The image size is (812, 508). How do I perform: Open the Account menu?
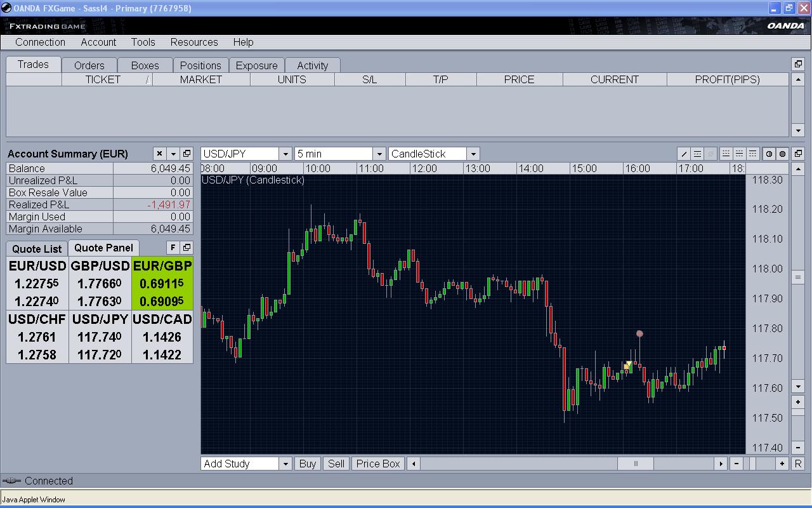(98, 42)
